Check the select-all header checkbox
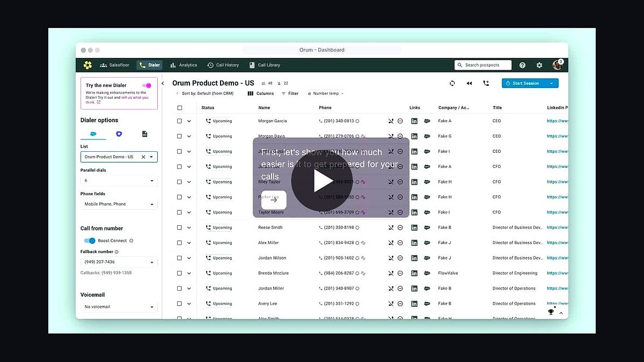Image resolution: width=644 pixels, height=362 pixels. 180,108
